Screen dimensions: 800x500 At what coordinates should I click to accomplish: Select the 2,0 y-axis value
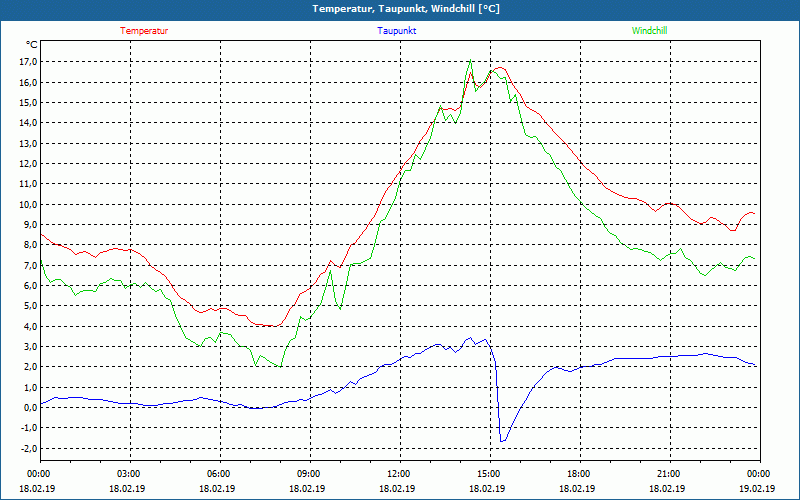coord(30,367)
